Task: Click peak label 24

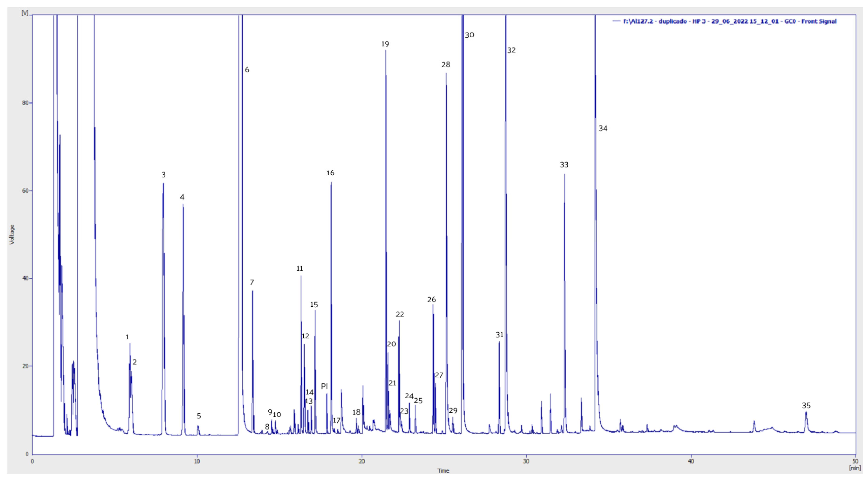Action: tap(409, 396)
